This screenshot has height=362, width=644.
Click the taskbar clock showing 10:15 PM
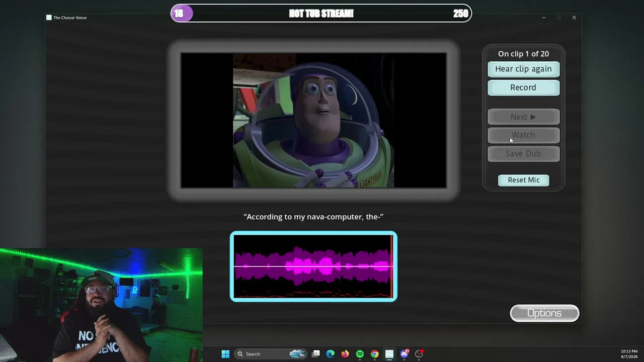tap(629, 354)
